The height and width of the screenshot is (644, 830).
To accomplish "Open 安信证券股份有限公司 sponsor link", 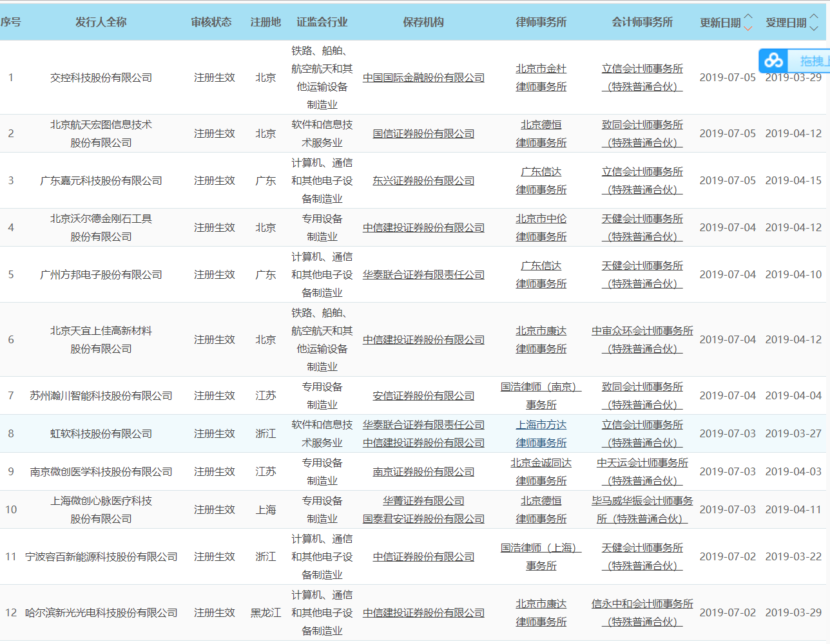I will (x=423, y=395).
